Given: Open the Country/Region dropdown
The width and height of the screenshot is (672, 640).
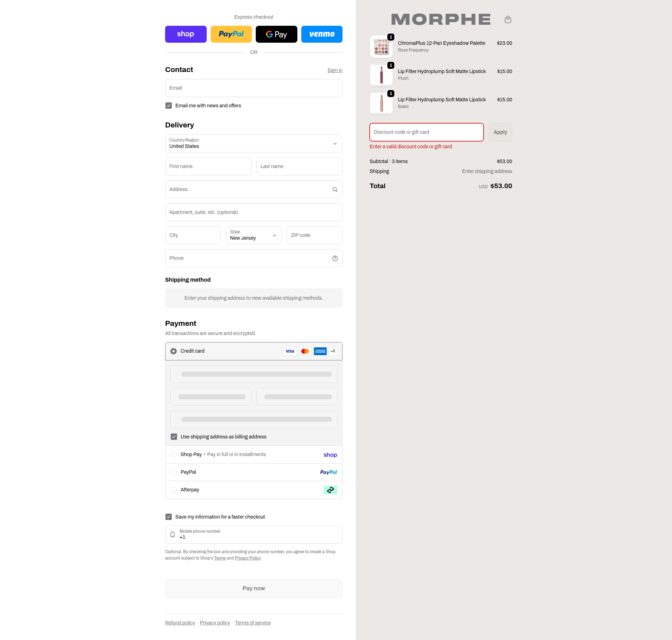Looking at the screenshot, I should coord(254,144).
